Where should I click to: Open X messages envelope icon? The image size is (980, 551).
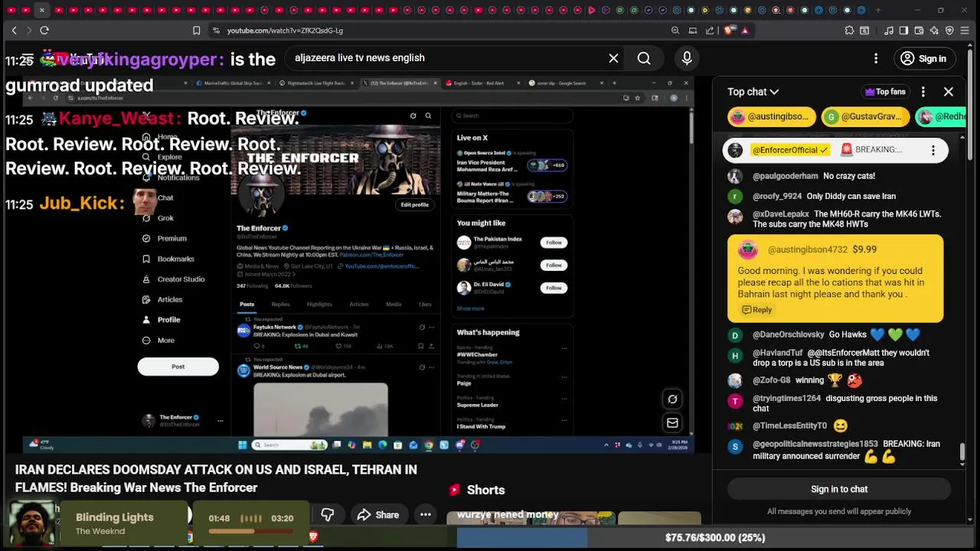click(x=672, y=423)
